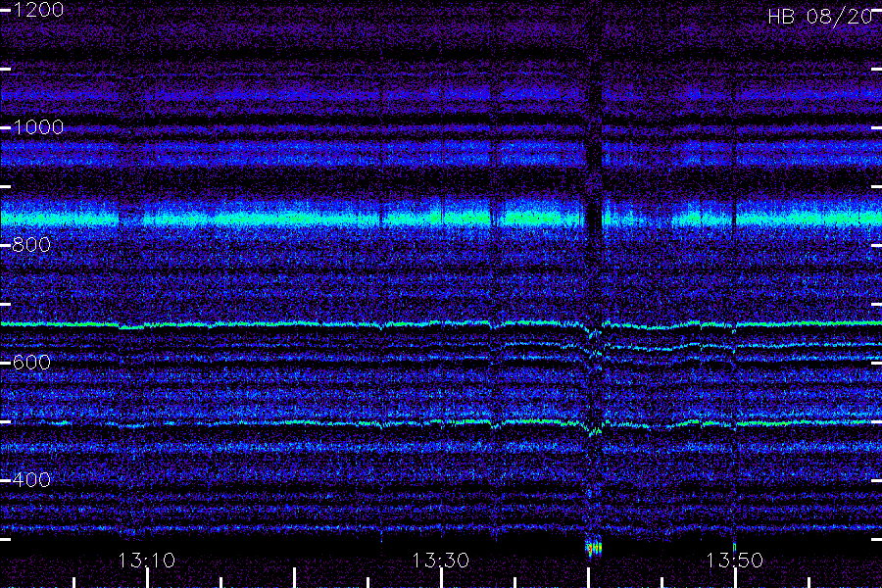Viewport: 882px width, 588px height.
Task: Click the 13:30 time axis label
Action: tap(440, 561)
